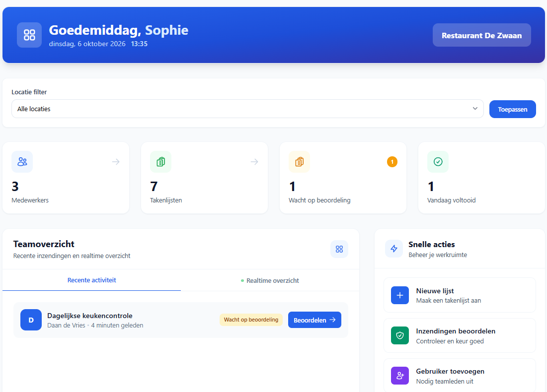
Task: Open Medewerkers card via its arrow
Action: pyautogui.click(x=116, y=162)
